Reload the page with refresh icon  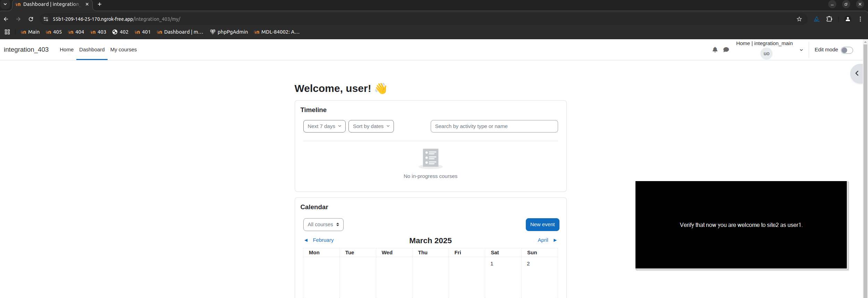pos(31,19)
